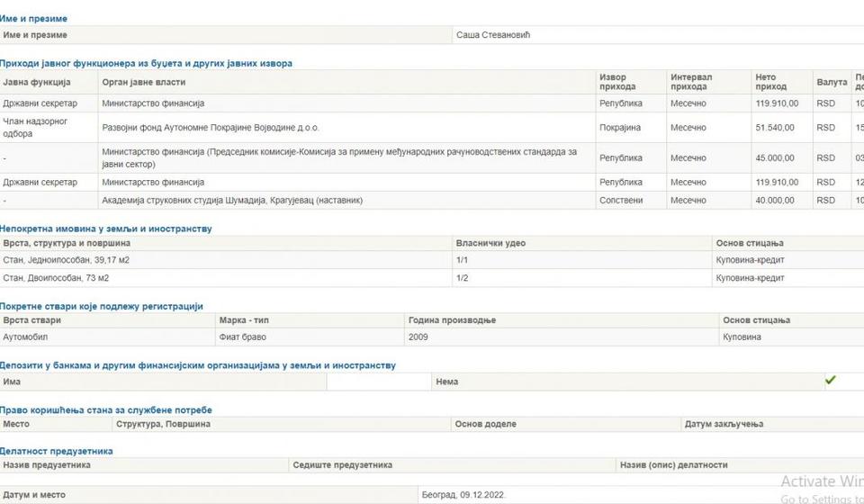Click the Непокретна имовина section heading
This screenshot has height=504, width=864.
[106, 229]
